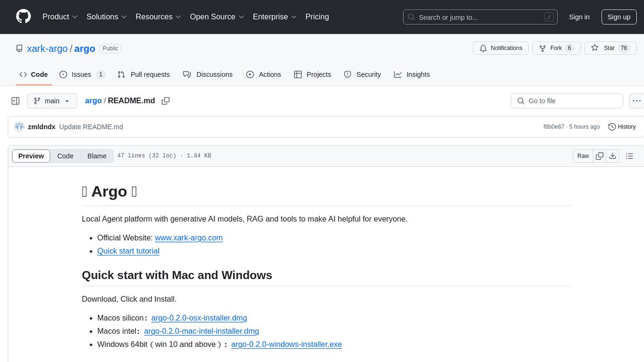Click the Issues count badge 1
The width and height of the screenshot is (644, 362).
100,74
